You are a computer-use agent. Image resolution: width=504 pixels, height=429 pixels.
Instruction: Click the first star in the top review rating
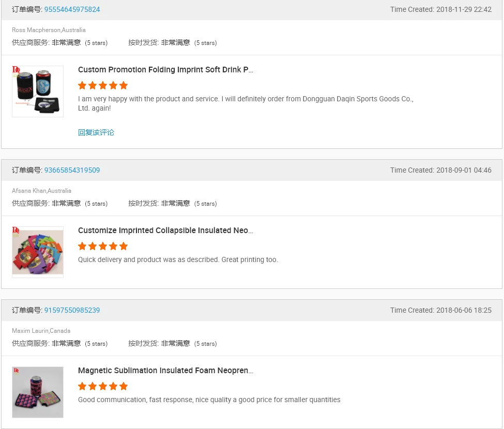coord(82,85)
